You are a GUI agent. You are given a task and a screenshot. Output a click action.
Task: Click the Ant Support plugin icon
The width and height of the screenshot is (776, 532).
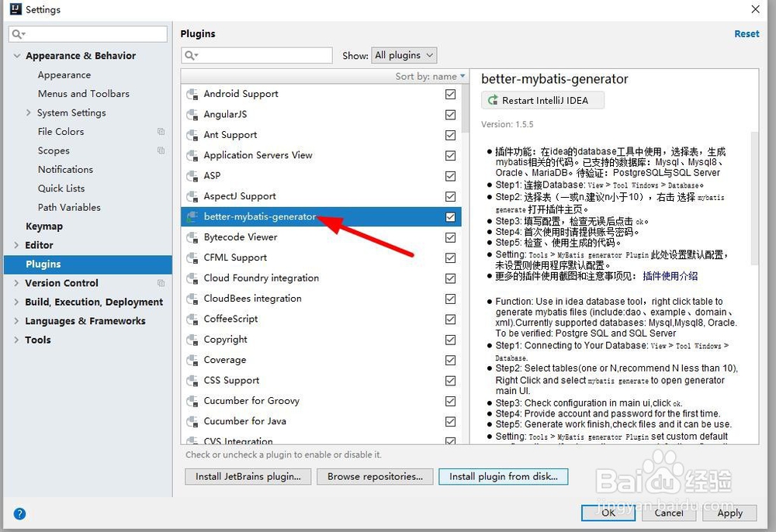pos(192,135)
